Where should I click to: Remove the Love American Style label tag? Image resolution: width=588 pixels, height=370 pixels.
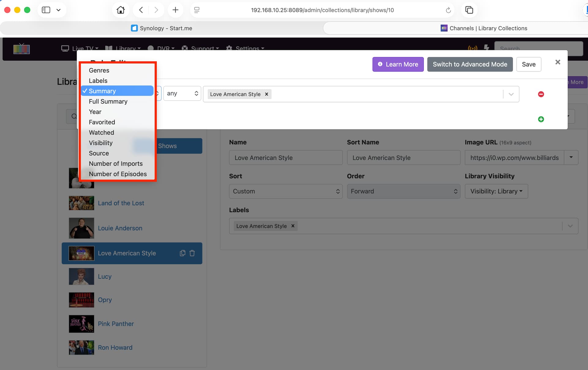coord(293,226)
